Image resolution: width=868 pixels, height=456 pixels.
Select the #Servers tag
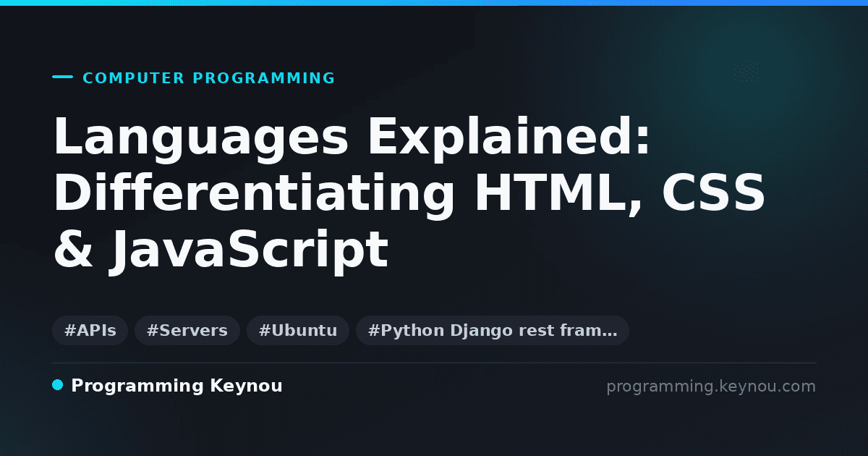[x=187, y=331]
